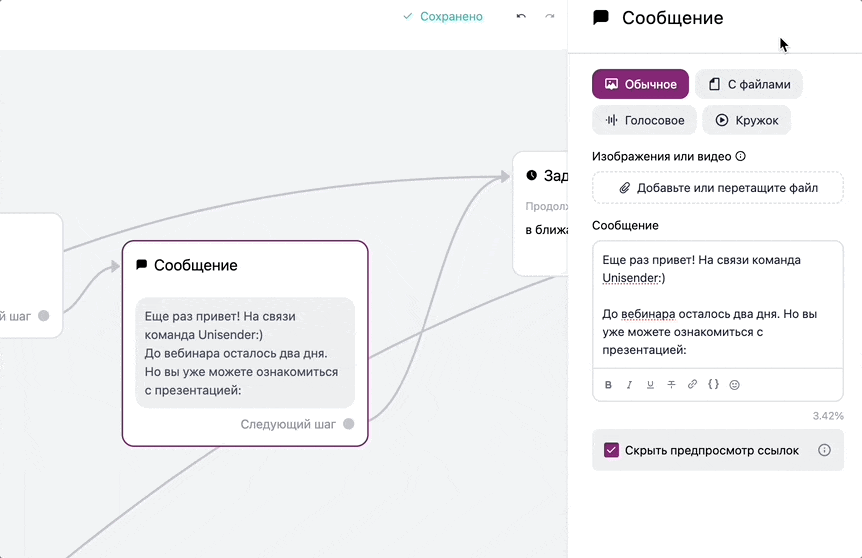The width and height of the screenshot is (862, 558).
Task: Click the 3.42% character counter
Action: [x=828, y=416]
